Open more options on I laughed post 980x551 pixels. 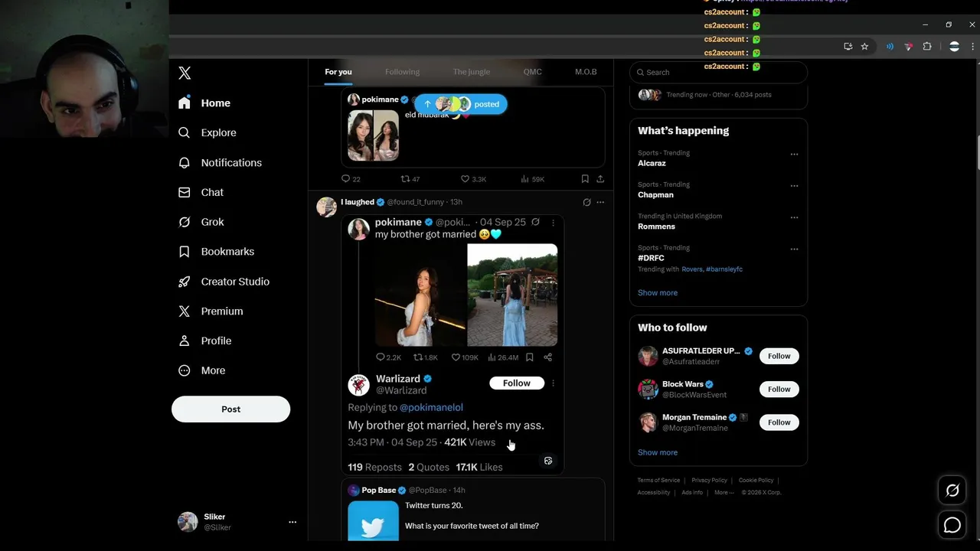pos(600,202)
